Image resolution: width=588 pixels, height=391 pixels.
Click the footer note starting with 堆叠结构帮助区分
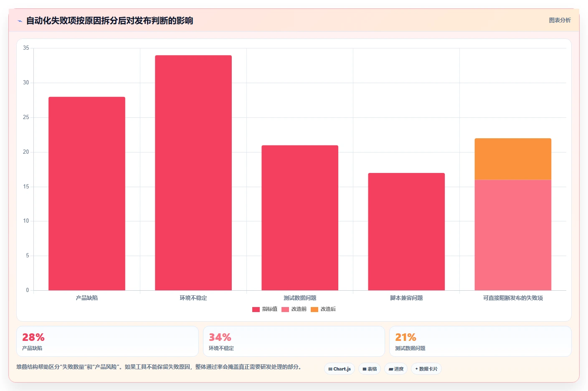click(x=159, y=367)
